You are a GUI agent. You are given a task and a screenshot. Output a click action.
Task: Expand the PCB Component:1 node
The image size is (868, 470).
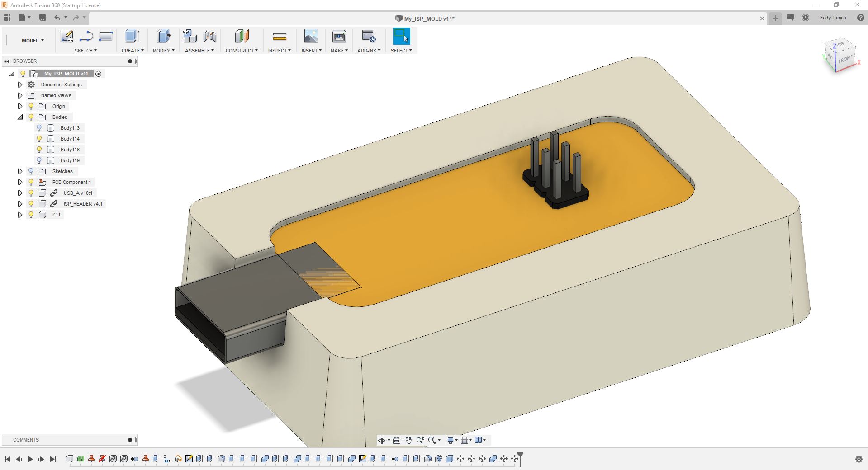20,182
